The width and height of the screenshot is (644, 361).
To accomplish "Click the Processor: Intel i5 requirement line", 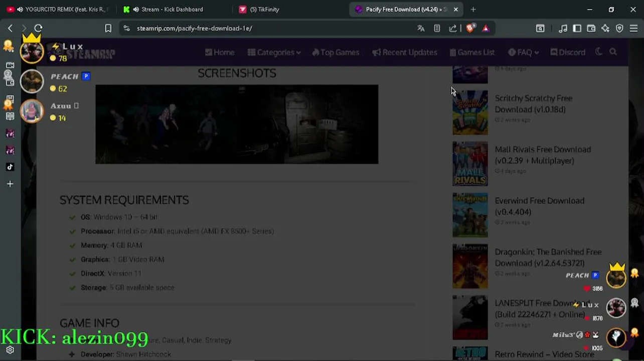I will pos(177,231).
